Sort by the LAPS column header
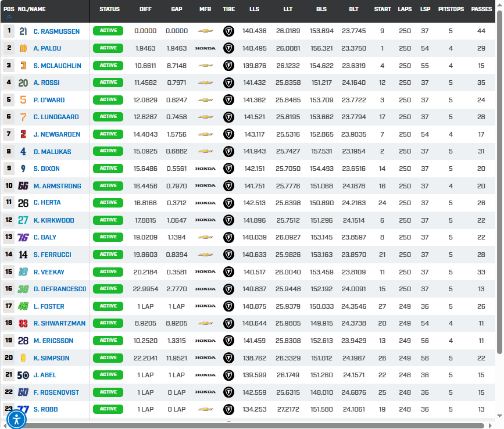The image size is (504, 429). (x=405, y=9)
